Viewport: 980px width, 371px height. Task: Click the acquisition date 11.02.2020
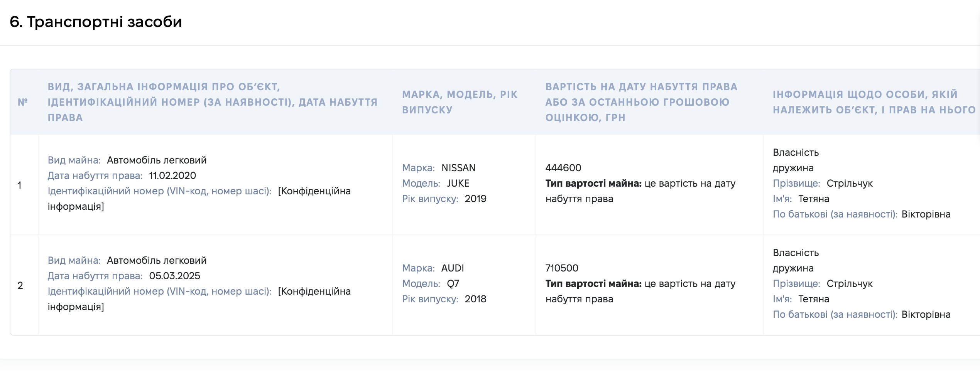coord(172,175)
